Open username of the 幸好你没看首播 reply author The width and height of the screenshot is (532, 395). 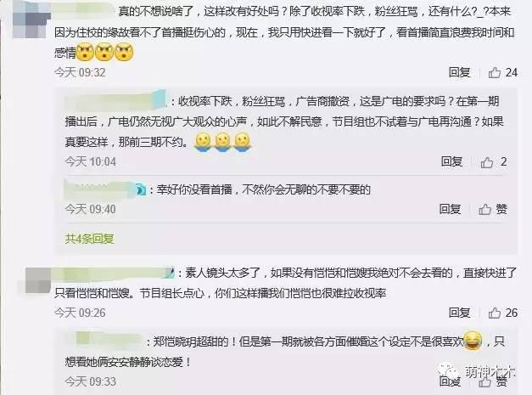coord(99,189)
